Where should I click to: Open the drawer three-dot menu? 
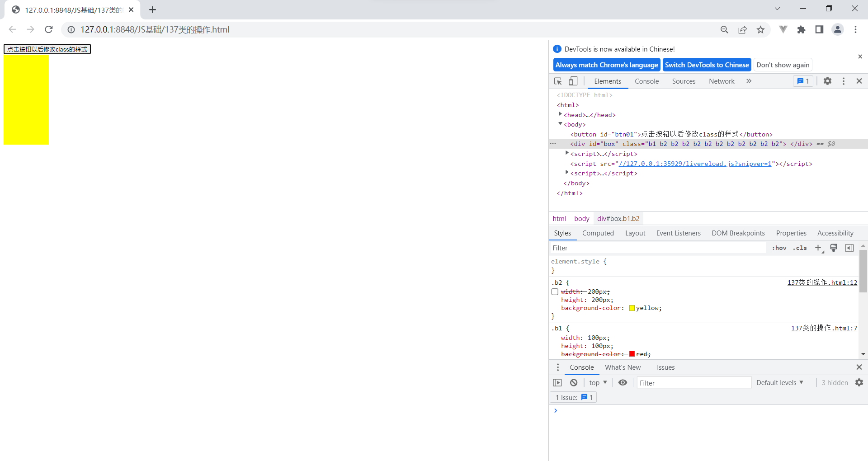[557, 367]
